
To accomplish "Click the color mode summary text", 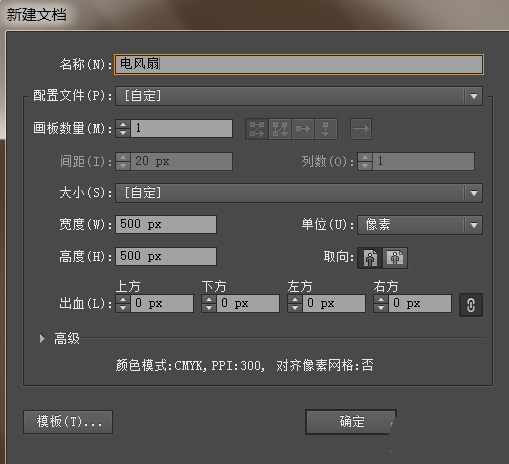I will coord(244,366).
